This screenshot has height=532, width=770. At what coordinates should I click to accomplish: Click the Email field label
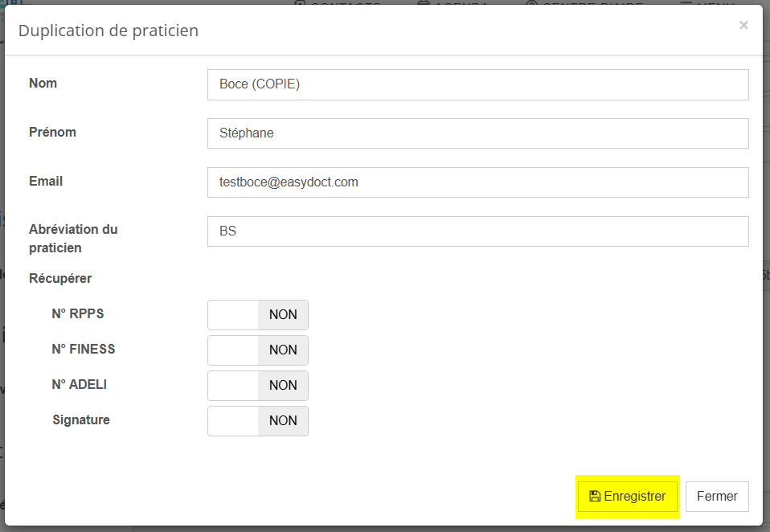point(46,182)
